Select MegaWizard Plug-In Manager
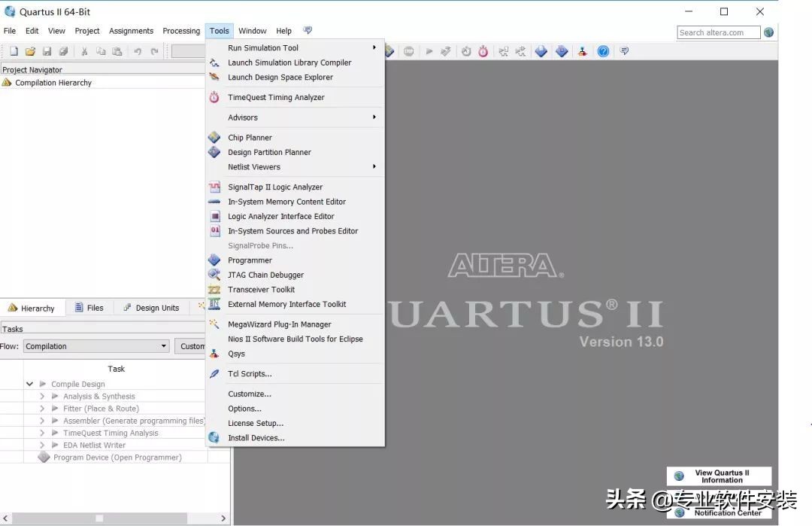This screenshot has width=812, height=526. tap(295, 324)
